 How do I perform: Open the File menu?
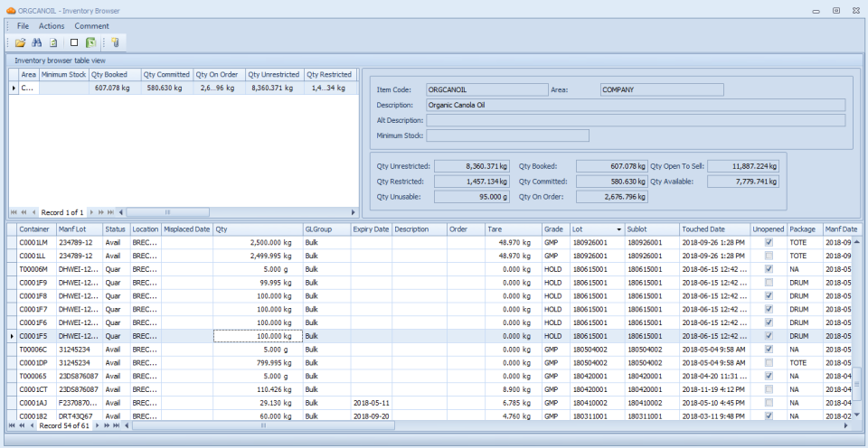coord(23,26)
